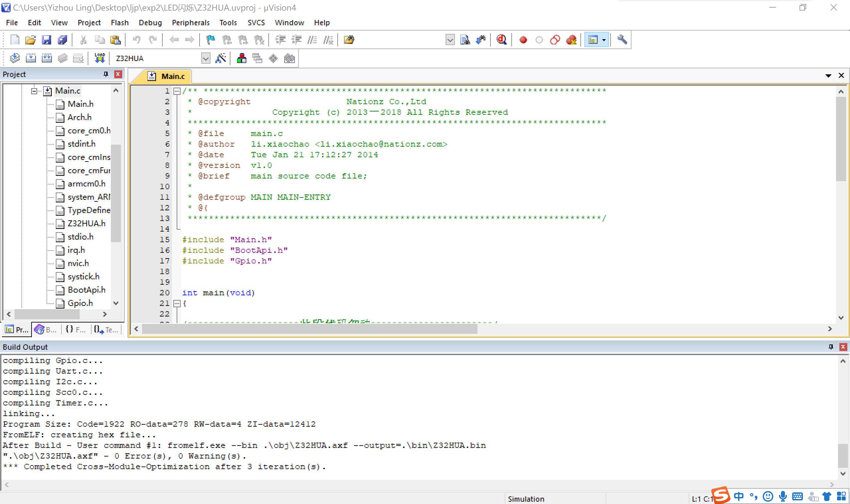Image resolution: width=850 pixels, height=504 pixels.
Task: Start debug session icon
Action: pyautogui.click(x=501, y=40)
